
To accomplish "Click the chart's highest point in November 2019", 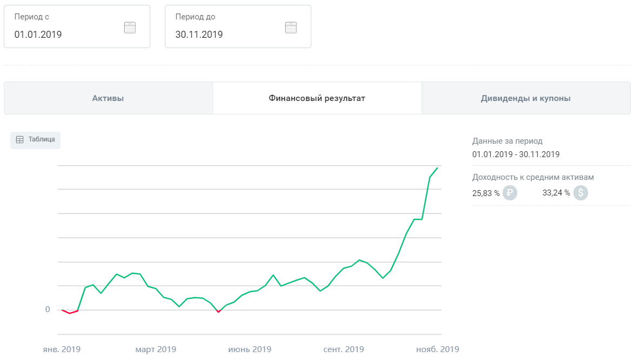I will pyautogui.click(x=437, y=168).
